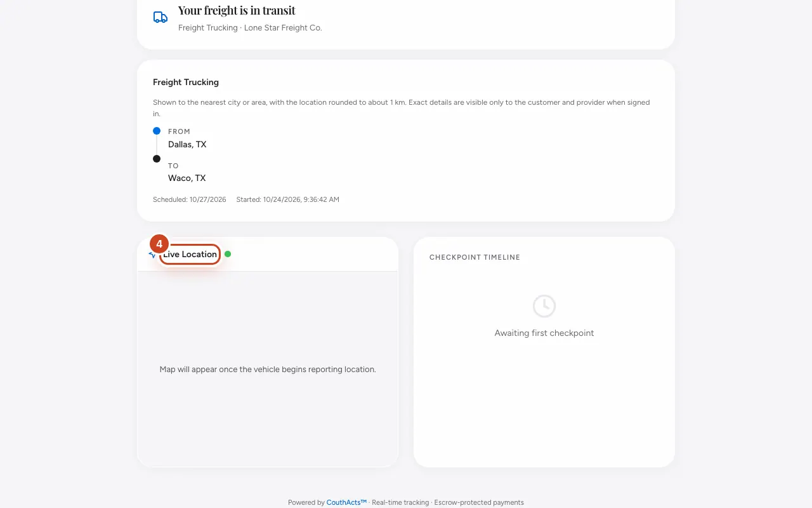The height and width of the screenshot is (508, 812).
Task: Click 'Freight Trucking · Lone Star Freight Co.' subtitle
Action: click(x=250, y=28)
